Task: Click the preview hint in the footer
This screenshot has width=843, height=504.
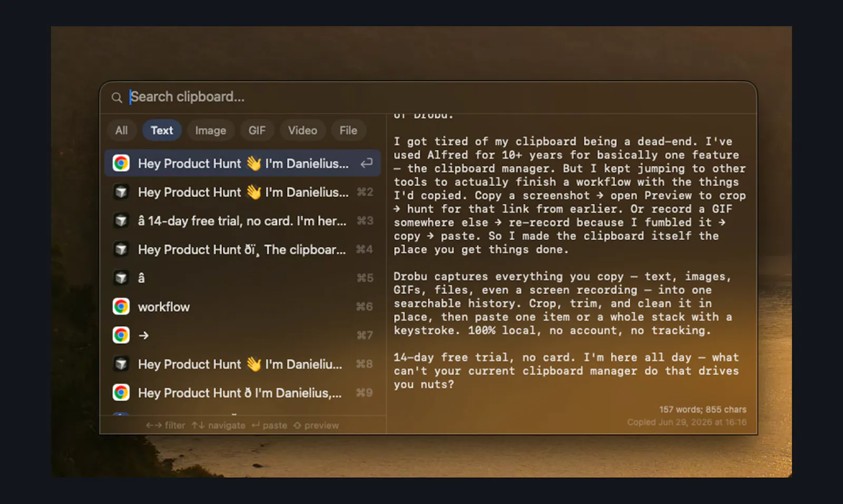Action: pyautogui.click(x=316, y=426)
